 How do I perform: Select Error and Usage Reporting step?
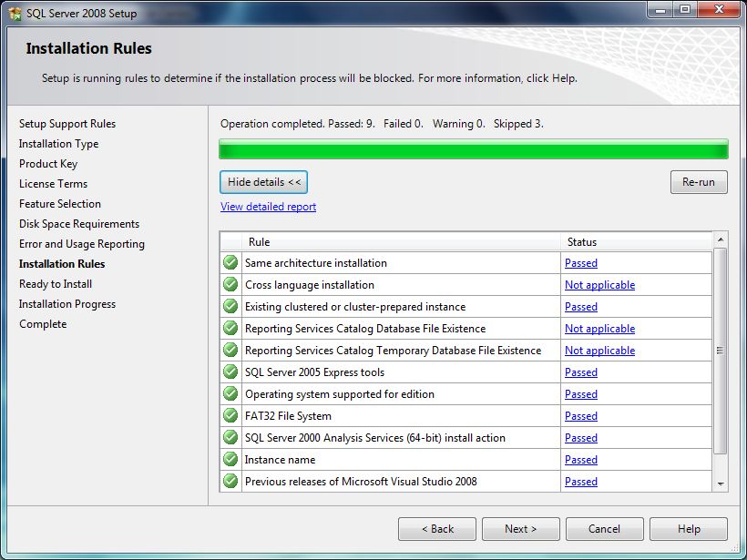(82, 244)
